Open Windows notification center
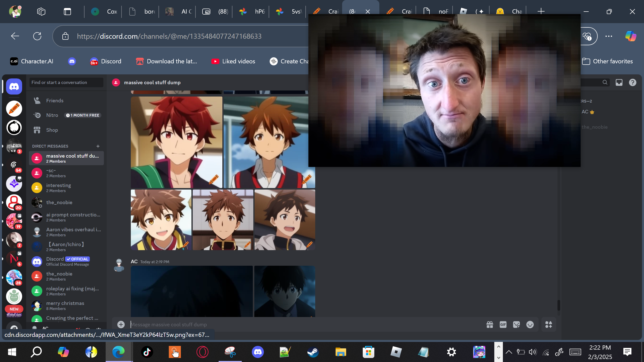The image size is (644, 362). point(627,352)
